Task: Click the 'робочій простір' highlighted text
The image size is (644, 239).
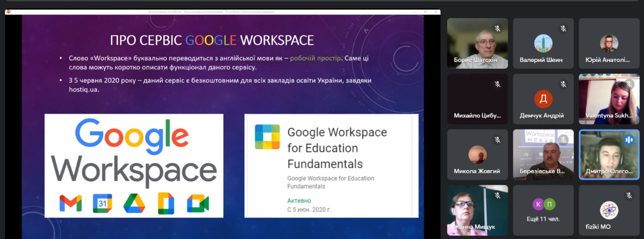Action: pos(315,58)
